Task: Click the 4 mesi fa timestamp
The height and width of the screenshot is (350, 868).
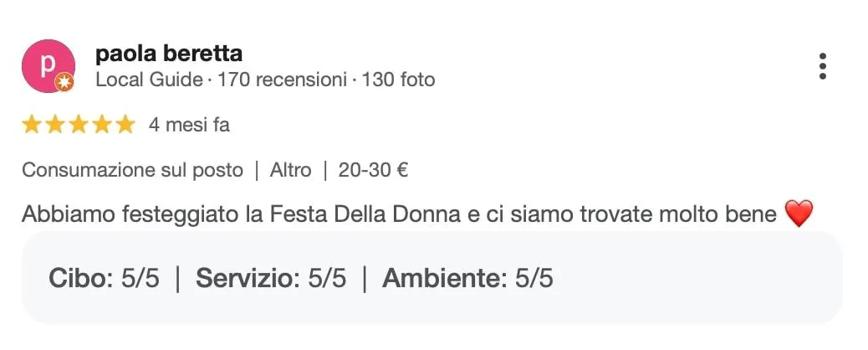Action: (189, 125)
